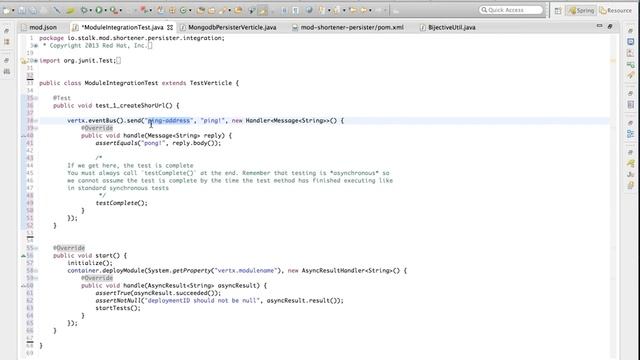Open the New file dropdown arrow
This screenshot has height=360, width=640.
(13, 10)
